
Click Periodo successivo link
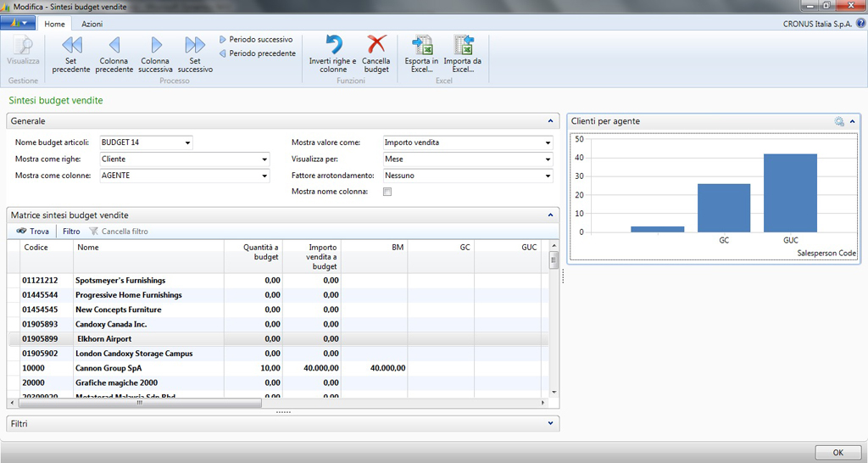pyautogui.click(x=260, y=39)
